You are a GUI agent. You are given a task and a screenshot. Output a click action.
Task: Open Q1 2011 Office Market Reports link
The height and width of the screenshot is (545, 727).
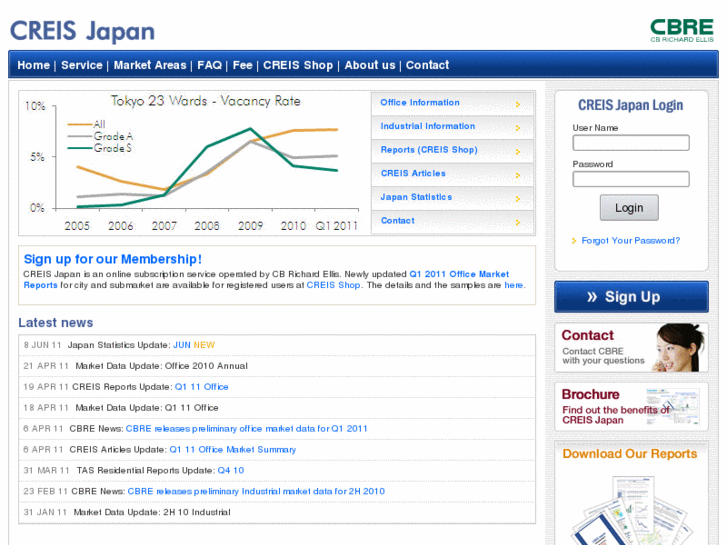click(266, 280)
